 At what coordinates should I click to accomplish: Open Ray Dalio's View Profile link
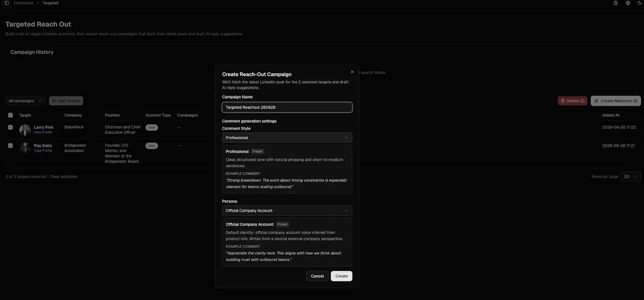tap(43, 151)
